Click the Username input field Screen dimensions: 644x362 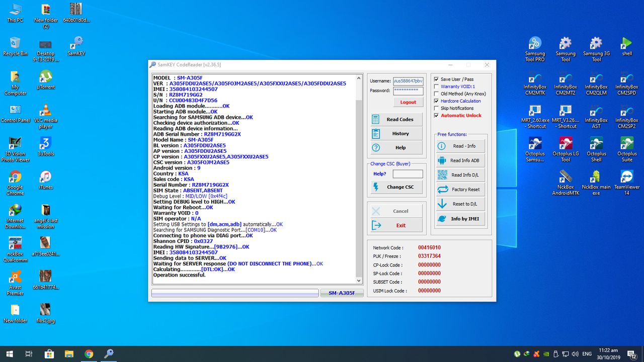pos(408,81)
